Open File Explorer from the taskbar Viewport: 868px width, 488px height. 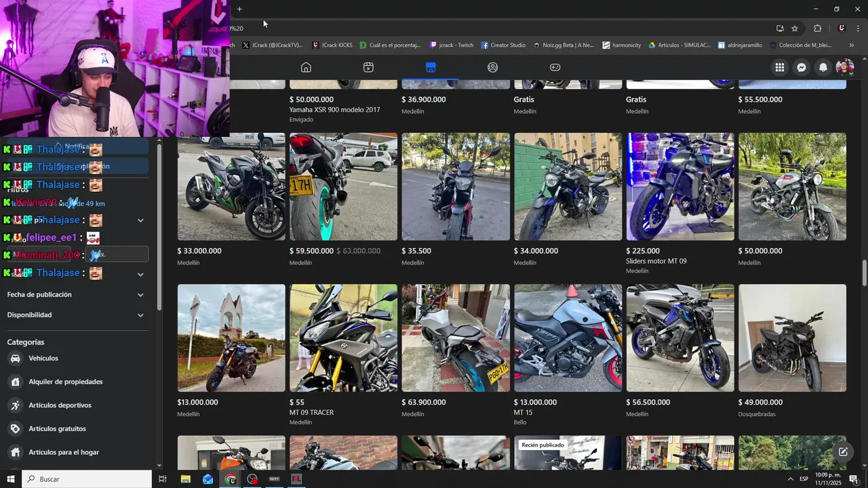tap(185, 479)
